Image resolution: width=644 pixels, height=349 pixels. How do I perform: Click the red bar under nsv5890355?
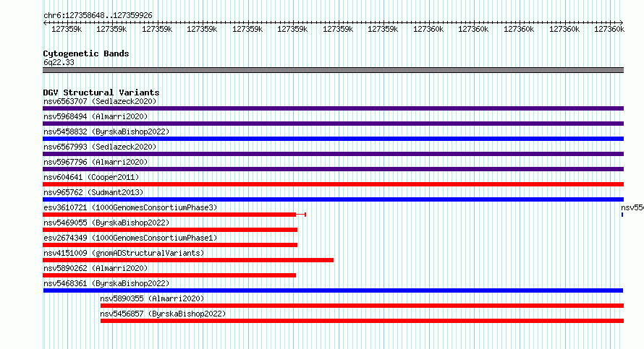tap(362, 306)
